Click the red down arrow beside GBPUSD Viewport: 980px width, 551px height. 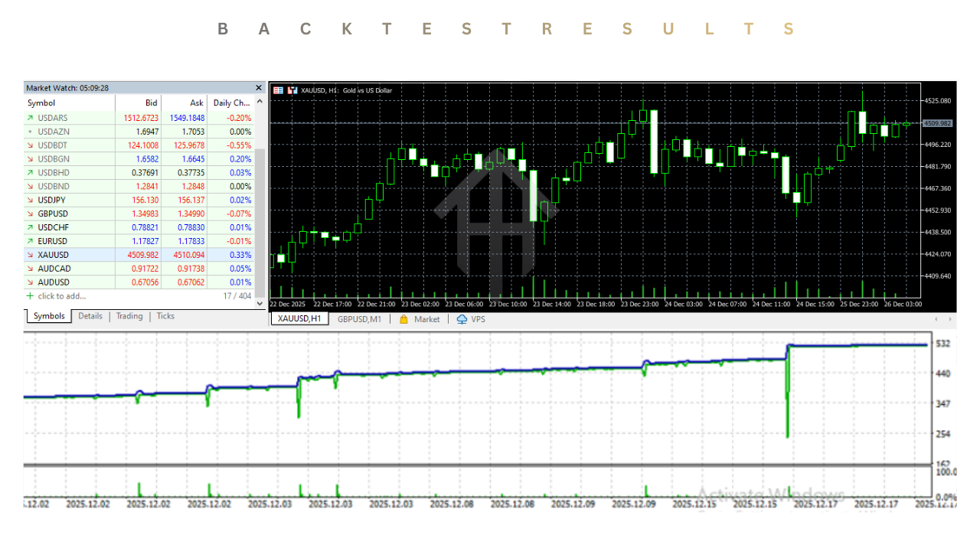[29, 214]
